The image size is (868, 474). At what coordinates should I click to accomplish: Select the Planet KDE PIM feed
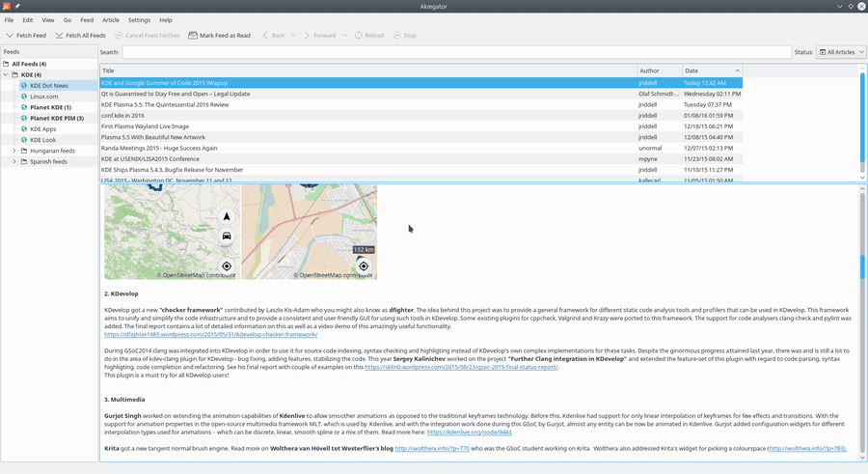click(x=56, y=118)
